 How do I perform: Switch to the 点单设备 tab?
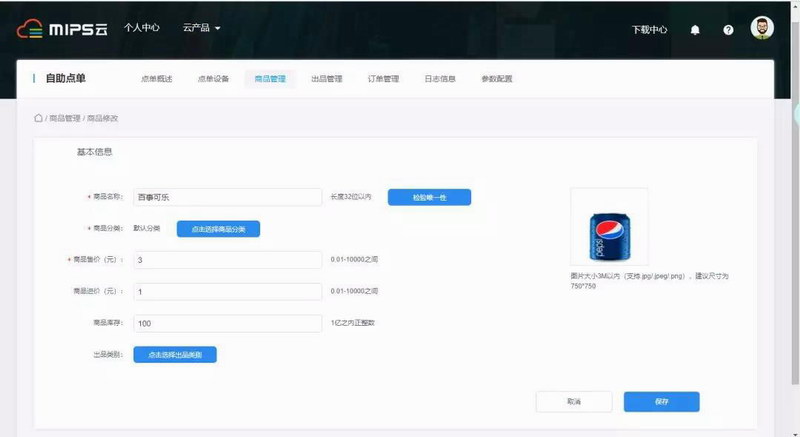coord(213,79)
